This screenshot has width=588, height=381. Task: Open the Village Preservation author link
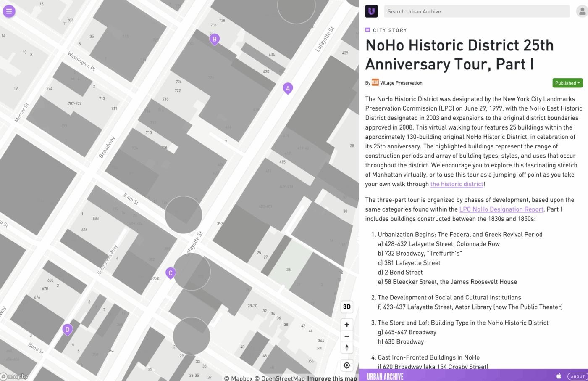click(x=401, y=83)
